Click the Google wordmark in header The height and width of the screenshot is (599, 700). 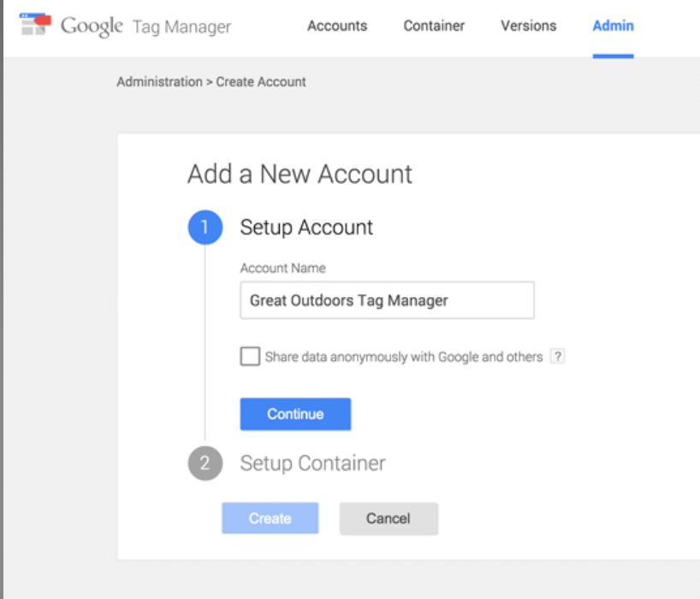92,27
